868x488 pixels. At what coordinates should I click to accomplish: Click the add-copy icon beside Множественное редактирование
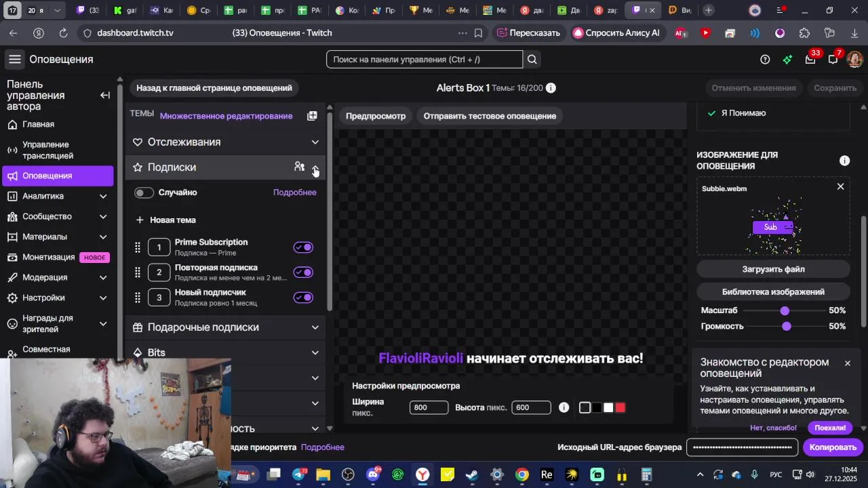coord(312,116)
